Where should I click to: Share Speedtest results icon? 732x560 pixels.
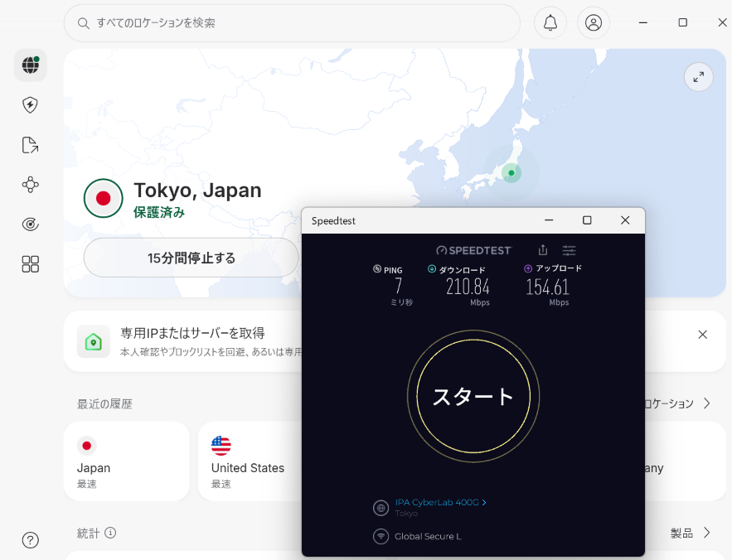(x=542, y=250)
